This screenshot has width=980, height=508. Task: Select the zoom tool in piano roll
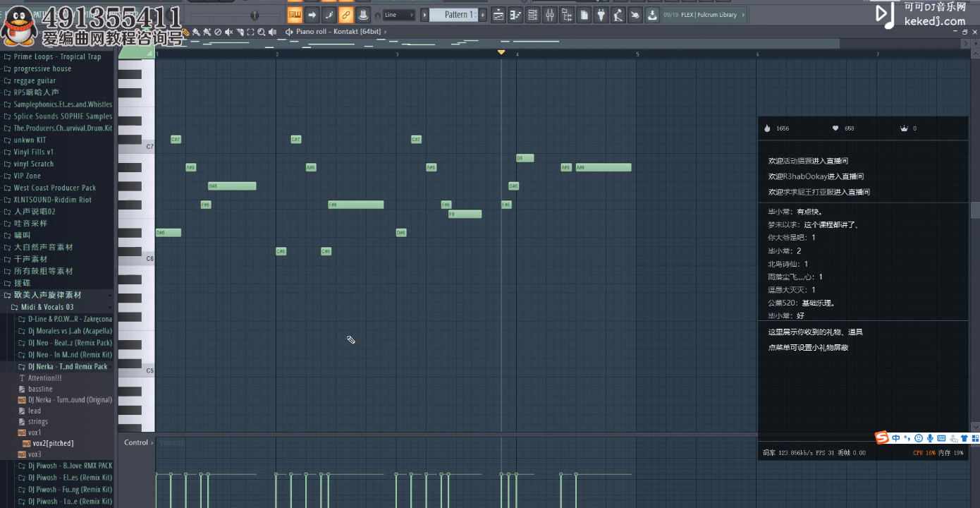(262, 32)
